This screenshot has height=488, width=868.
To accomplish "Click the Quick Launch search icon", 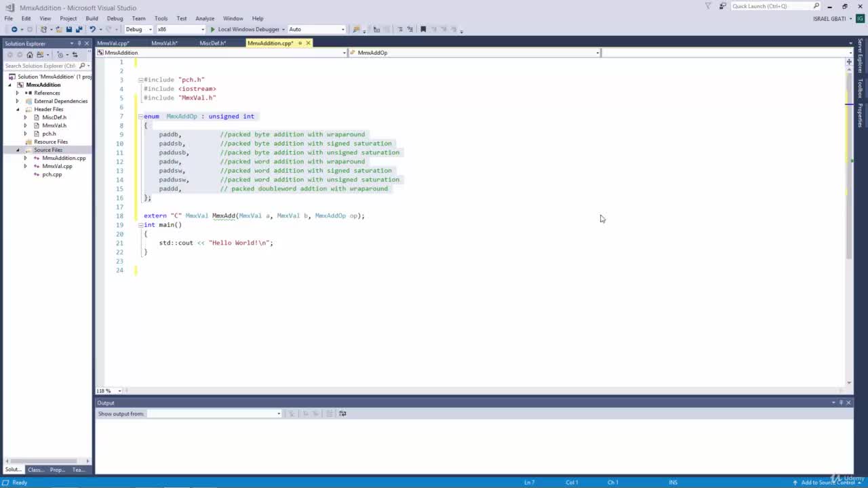I will pyautogui.click(x=816, y=6).
